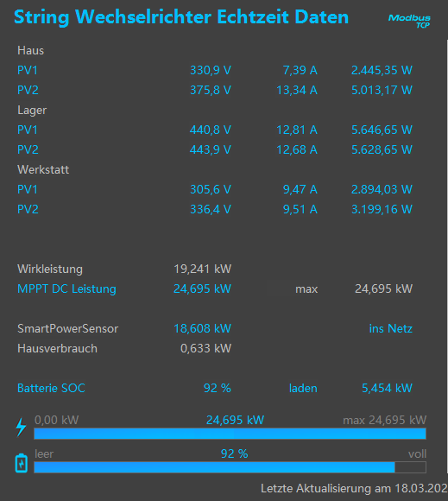Click the SmartPowerSensor 18,608 kW value

[x=202, y=328]
